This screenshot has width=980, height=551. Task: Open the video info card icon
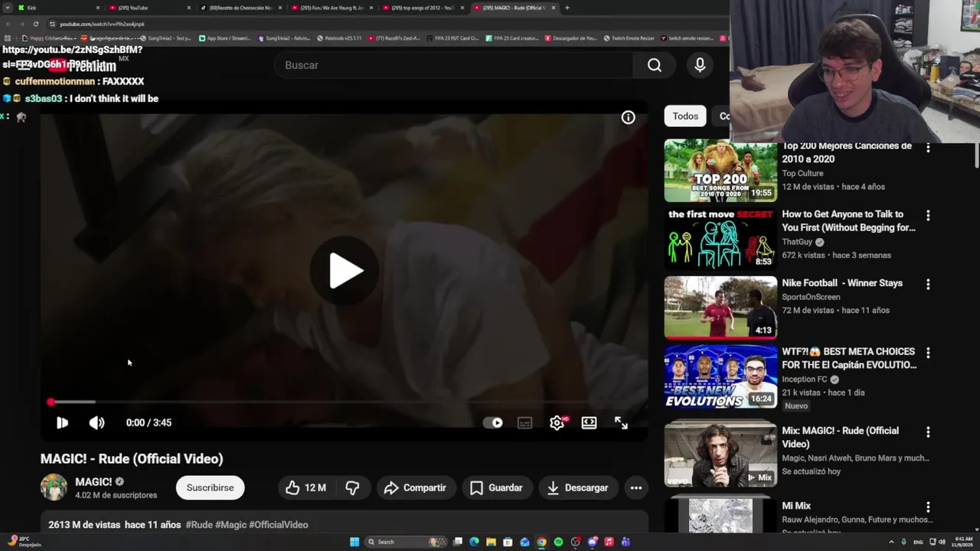(x=628, y=117)
